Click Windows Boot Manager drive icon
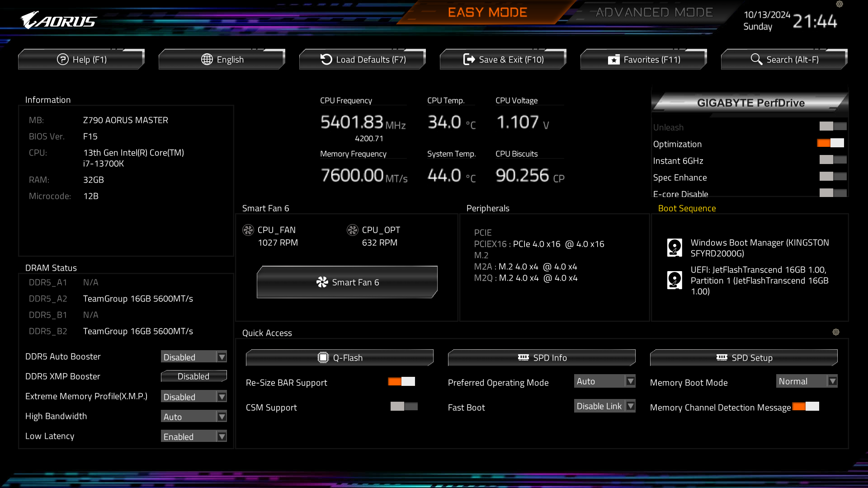Viewport: 868px width, 488px height. 675,248
